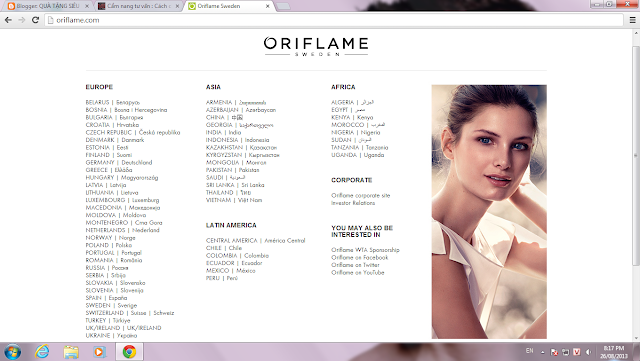Viewport: 640px width, 361px height.
Task: Focus the oriflame.com address bar
Action: pyautogui.click(x=335, y=20)
